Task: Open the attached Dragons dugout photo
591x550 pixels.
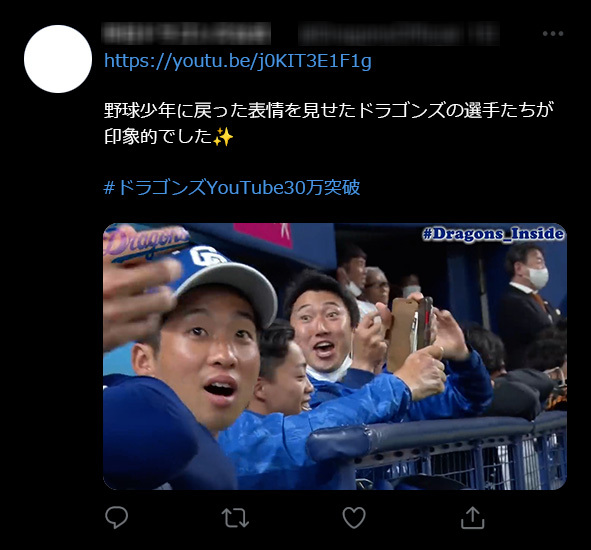Action: pyautogui.click(x=335, y=356)
